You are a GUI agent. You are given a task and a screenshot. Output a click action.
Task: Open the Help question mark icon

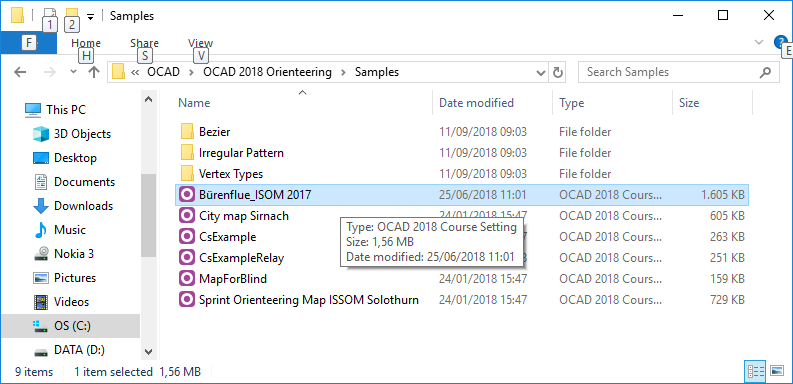(x=780, y=42)
